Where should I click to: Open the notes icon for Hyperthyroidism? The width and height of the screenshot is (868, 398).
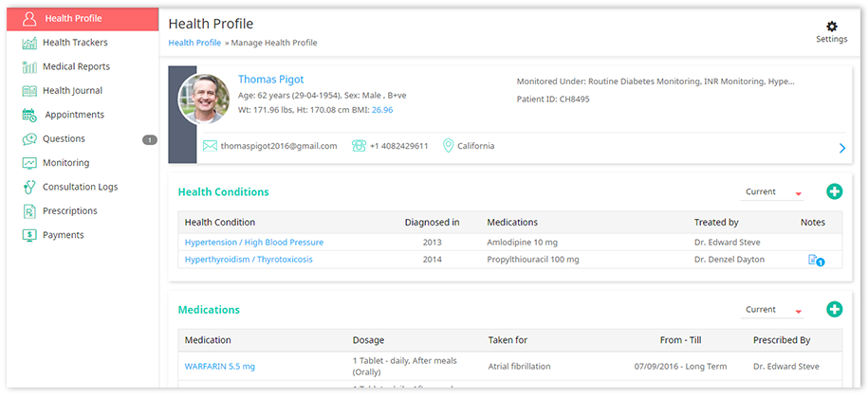coord(814,260)
